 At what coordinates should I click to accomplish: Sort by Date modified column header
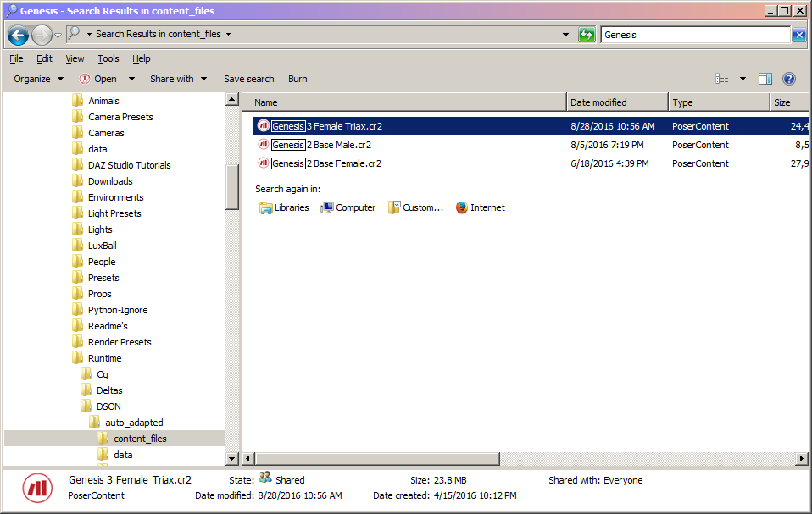coord(617,102)
